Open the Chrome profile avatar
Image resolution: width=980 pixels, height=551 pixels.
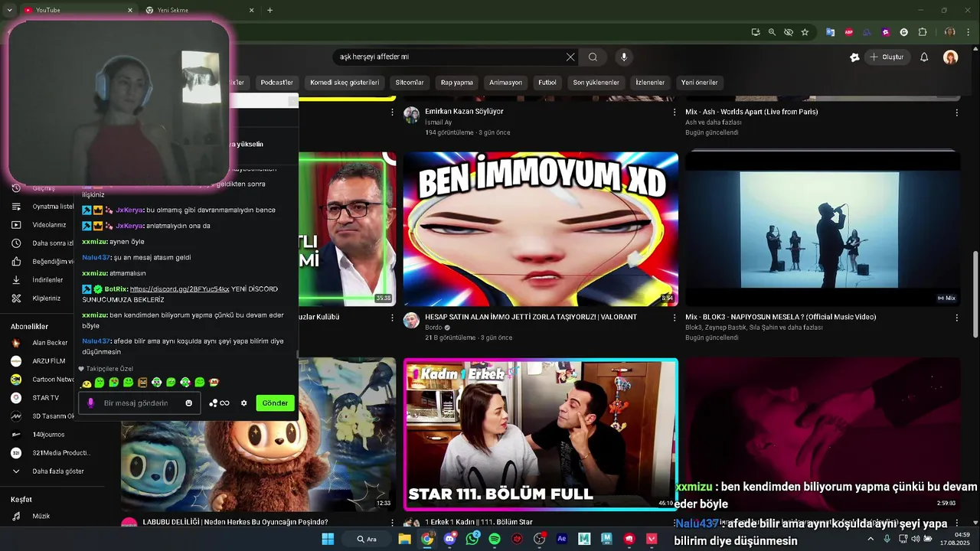(x=949, y=32)
